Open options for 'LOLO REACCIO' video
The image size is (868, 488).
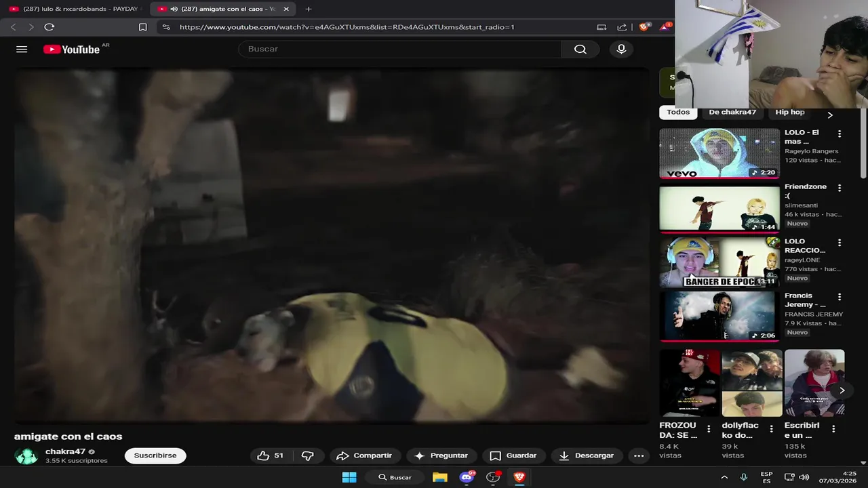pyautogui.click(x=840, y=243)
